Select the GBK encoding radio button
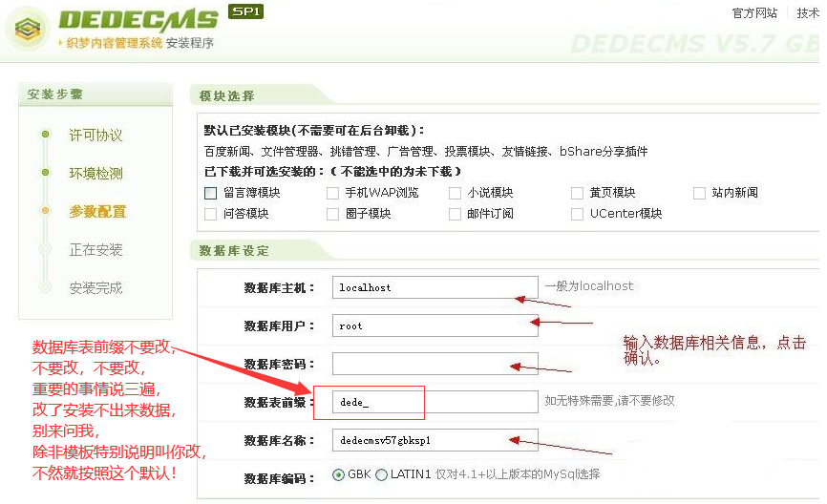This screenshot has height=504, width=827. (x=339, y=475)
